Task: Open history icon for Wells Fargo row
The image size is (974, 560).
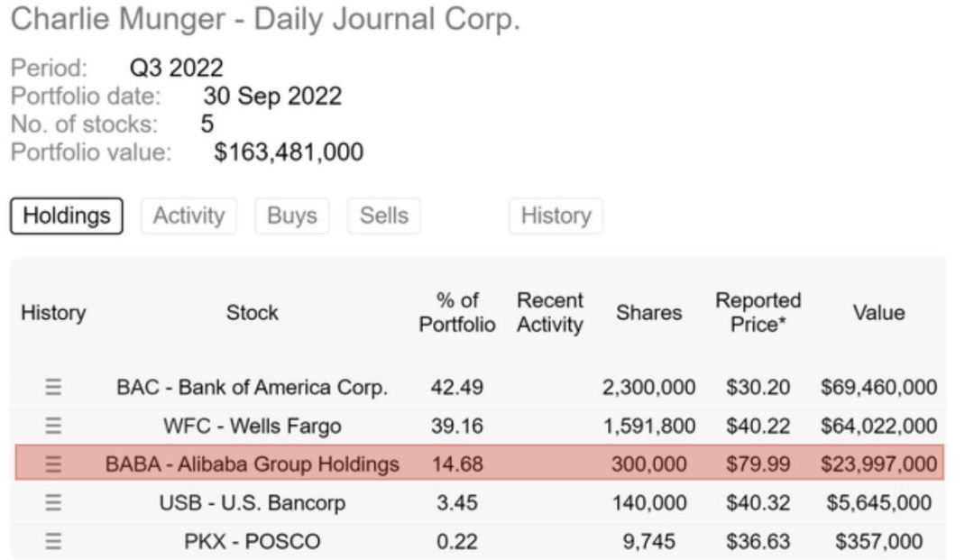Action: pyautogui.click(x=53, y=426)
